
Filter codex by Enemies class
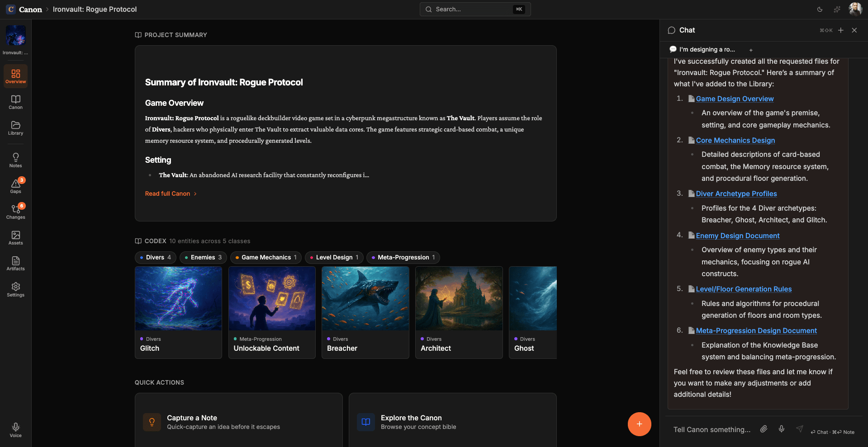pos(204,258)
